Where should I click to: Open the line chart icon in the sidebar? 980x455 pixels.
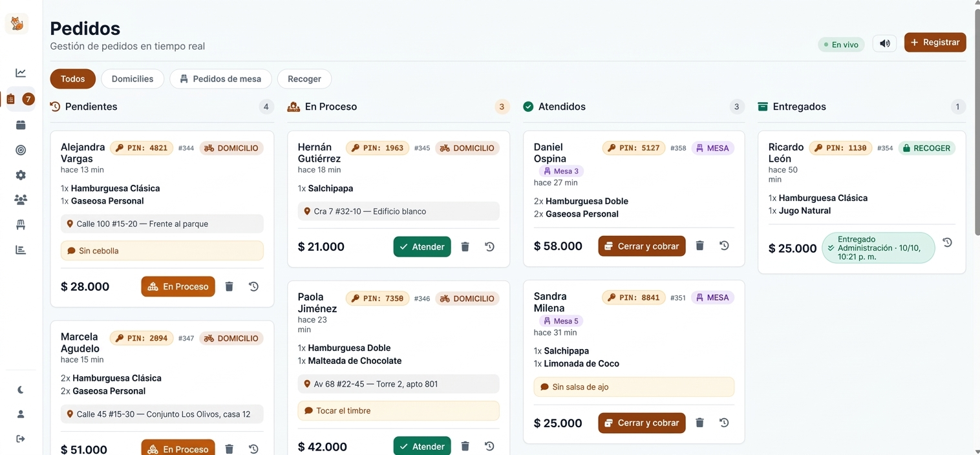point(21,73)
